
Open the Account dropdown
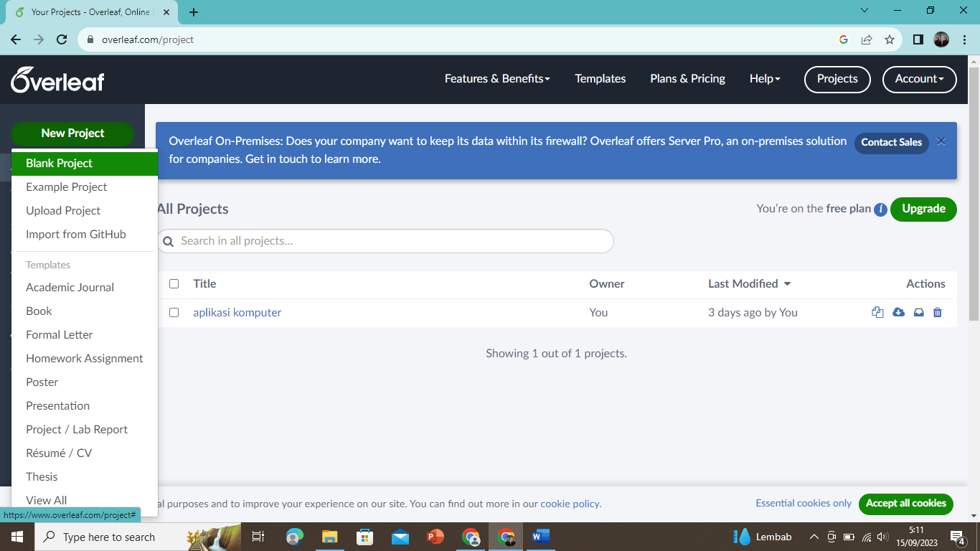tap(920, 79)
